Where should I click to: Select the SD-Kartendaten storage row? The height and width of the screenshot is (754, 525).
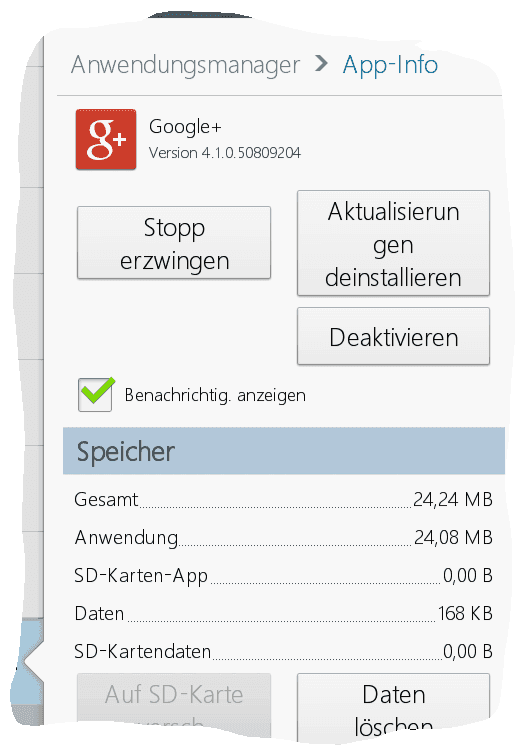[x=284, y=652]
